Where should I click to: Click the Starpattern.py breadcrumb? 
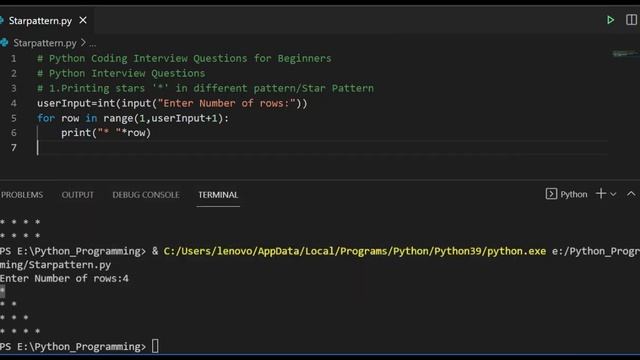pos(45,43)
